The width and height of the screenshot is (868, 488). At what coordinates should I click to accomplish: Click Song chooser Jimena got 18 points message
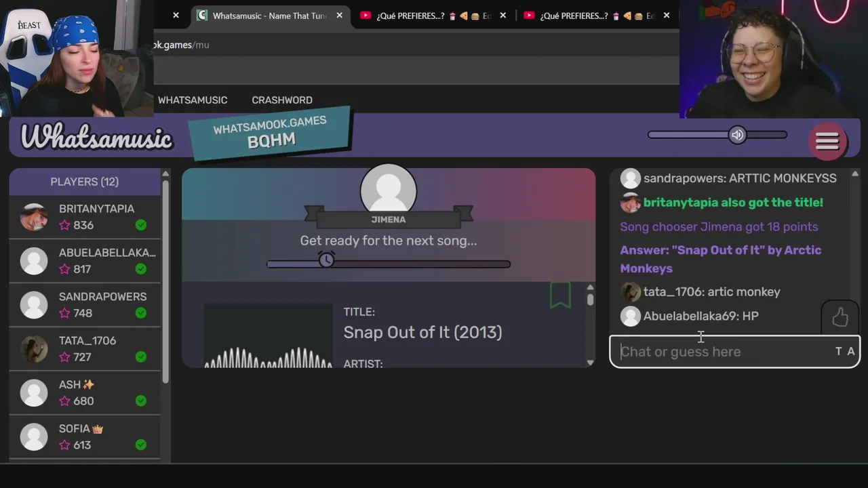click(719, 227)
